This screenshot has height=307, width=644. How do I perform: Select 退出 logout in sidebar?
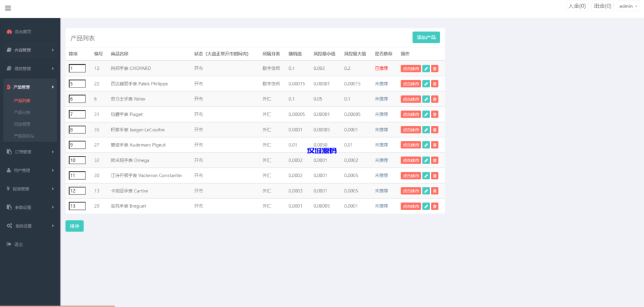[x=30, y=244]
